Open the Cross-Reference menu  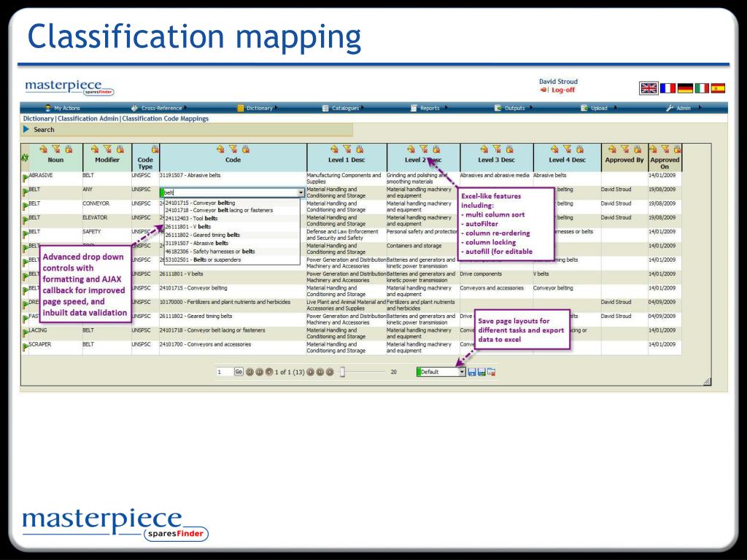click(158, 108)
